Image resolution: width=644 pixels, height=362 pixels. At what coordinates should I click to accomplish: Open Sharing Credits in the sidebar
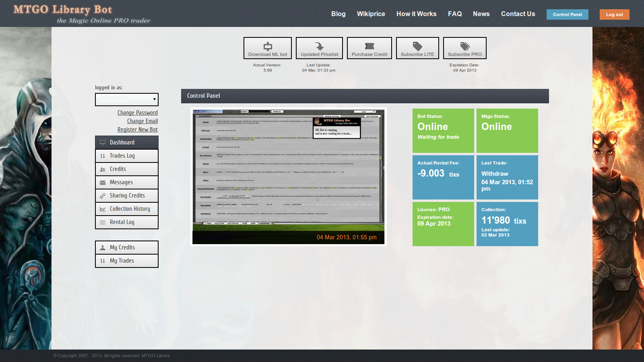coord(127,195)
